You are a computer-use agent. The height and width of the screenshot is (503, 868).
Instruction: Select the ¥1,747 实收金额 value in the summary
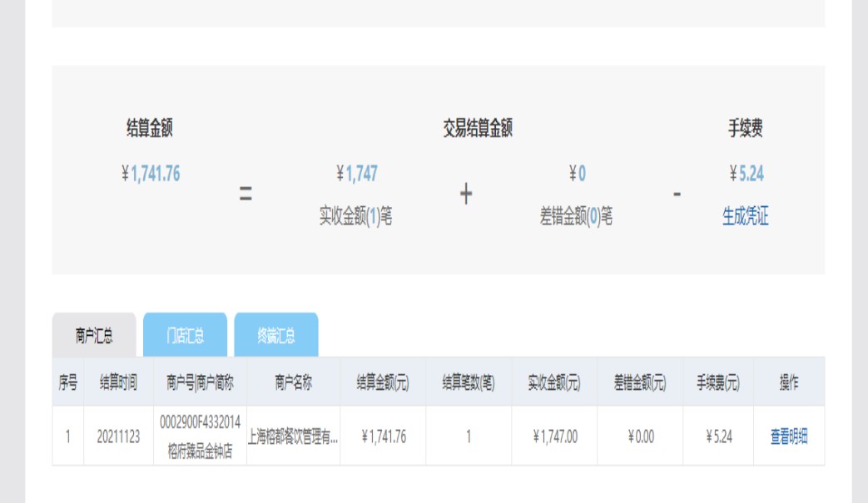point(357,174)
